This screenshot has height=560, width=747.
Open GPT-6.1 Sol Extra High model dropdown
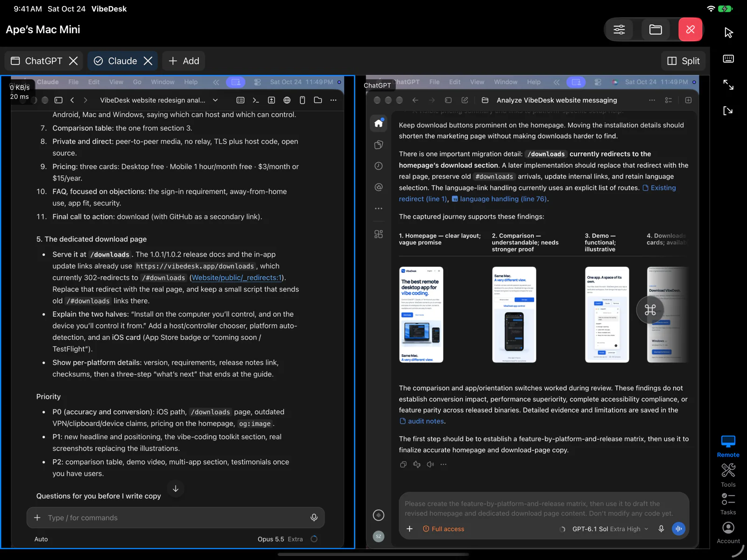610,529
